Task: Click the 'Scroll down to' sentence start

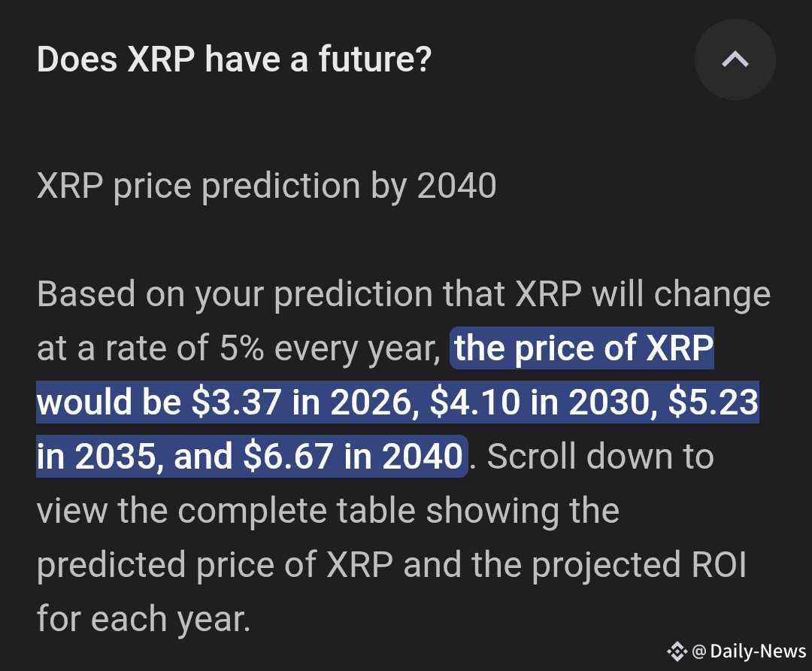Action: click(601, 457)
